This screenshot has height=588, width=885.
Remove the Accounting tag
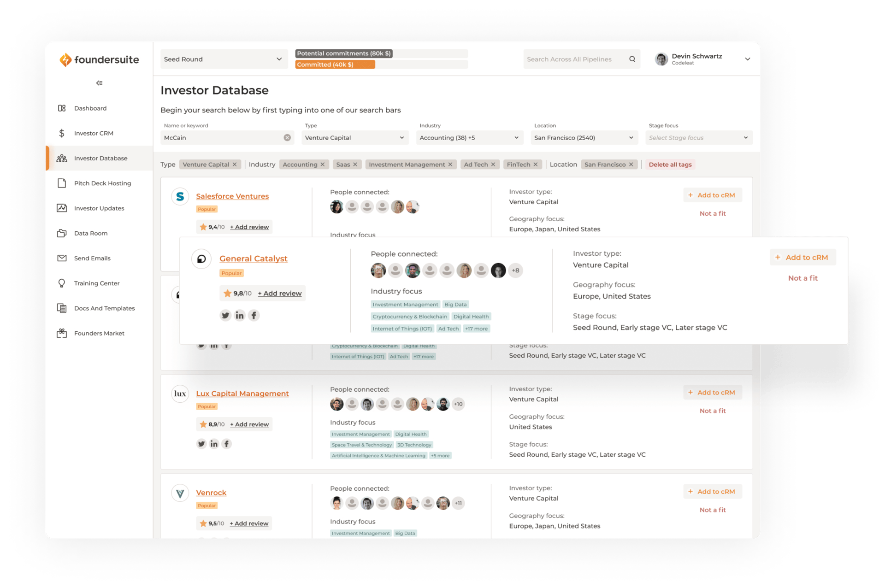click(x=323, y=165)
